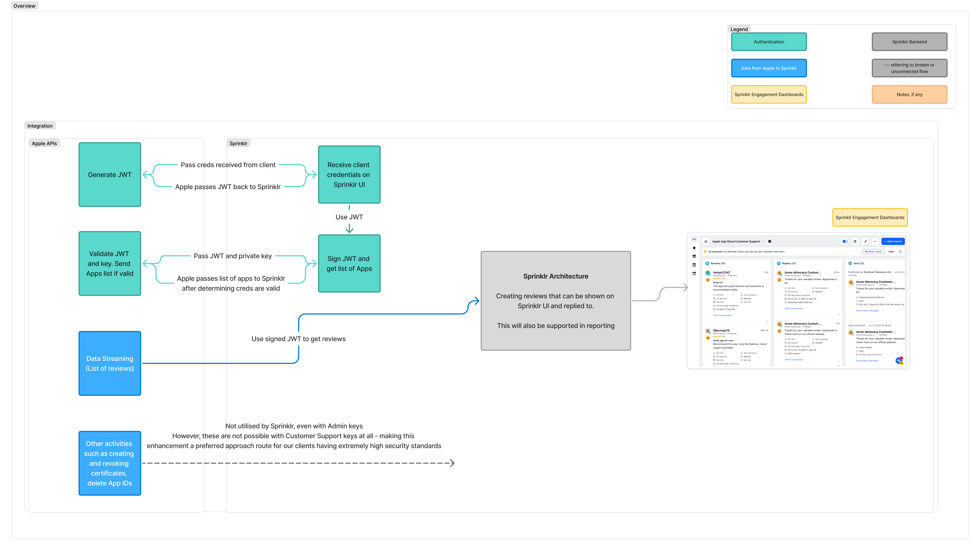Click taniya12347 avatar in Reviews column

click(x=708, y=273)
